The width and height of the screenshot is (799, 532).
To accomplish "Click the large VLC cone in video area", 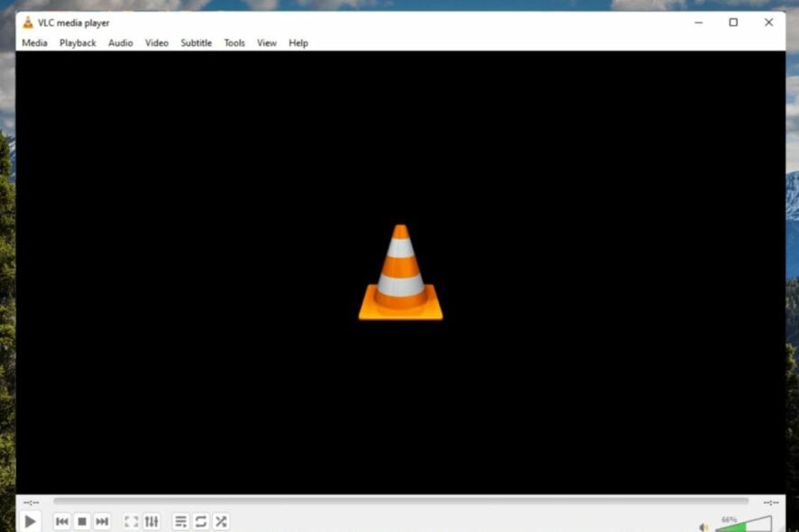I will [x=400, y=272].
